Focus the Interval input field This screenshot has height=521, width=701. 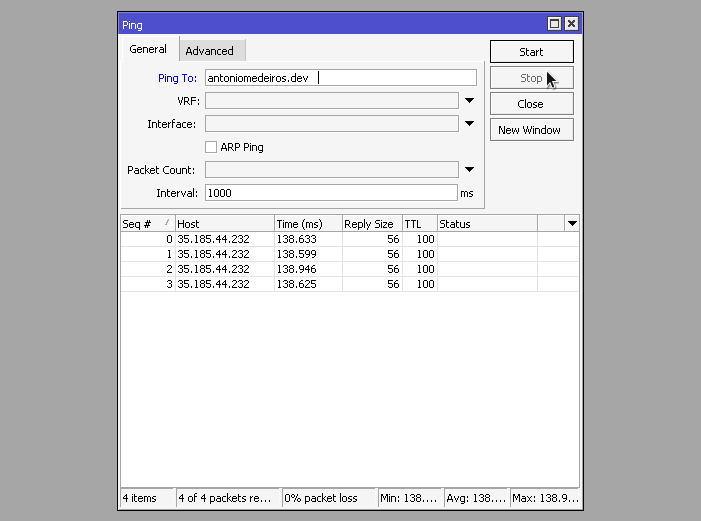pos(330,193)
